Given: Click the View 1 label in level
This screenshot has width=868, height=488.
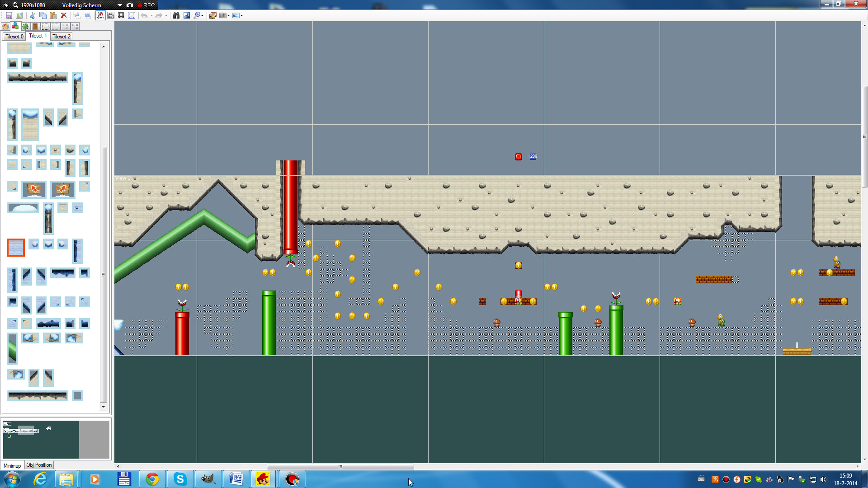Looking at the screenshot, I should (123, 178).
